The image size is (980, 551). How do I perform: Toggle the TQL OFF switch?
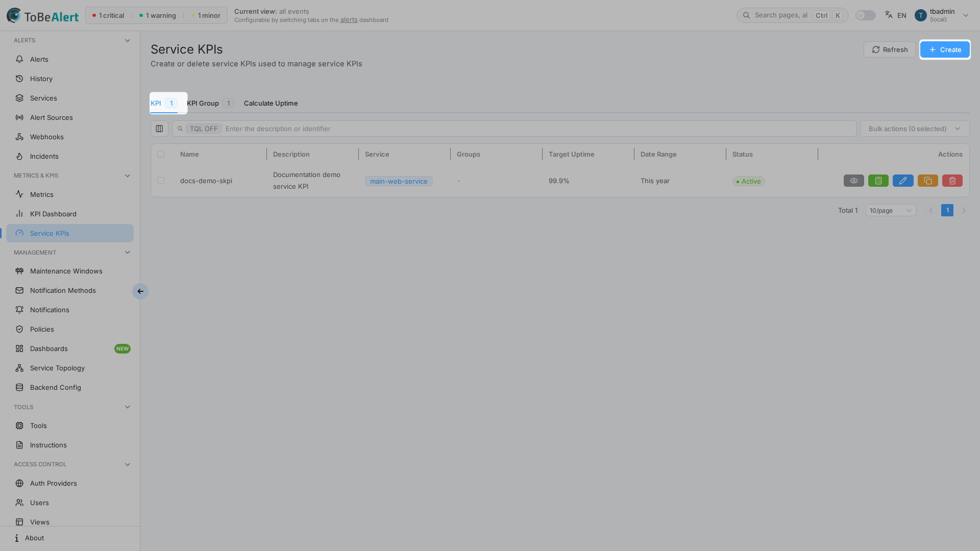coord(204,129)
